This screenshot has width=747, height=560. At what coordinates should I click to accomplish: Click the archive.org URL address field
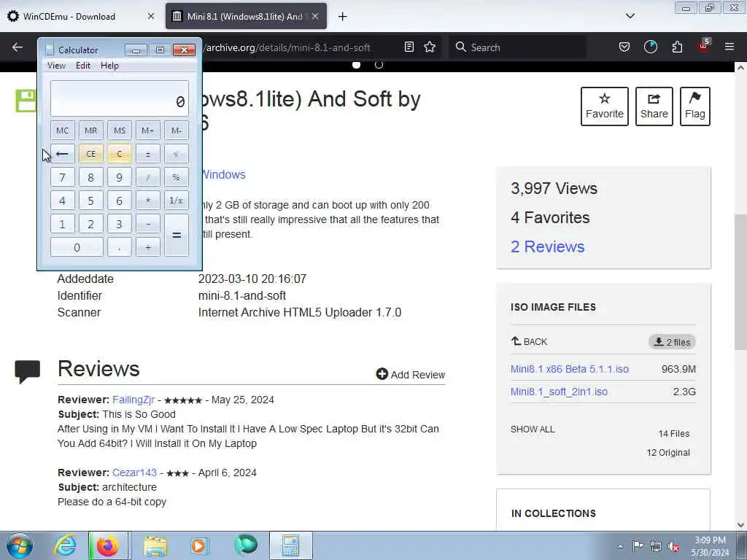(x=287, y=47)
